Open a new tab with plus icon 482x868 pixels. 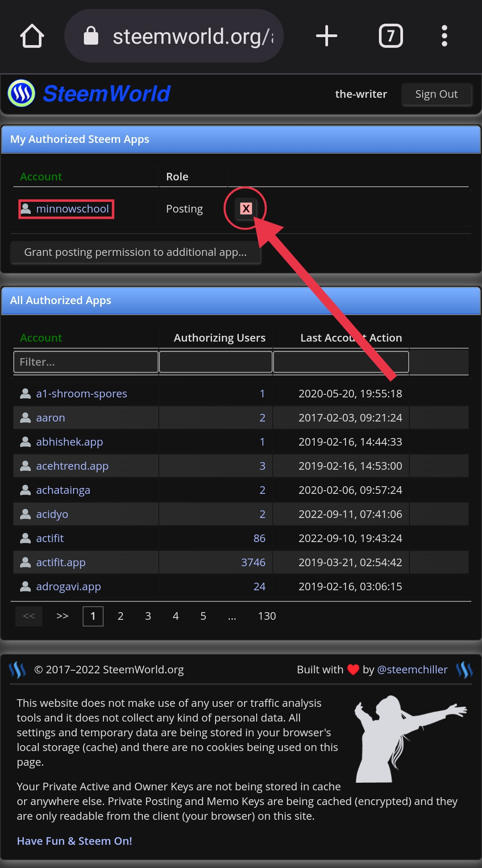(x=327, y=36)
